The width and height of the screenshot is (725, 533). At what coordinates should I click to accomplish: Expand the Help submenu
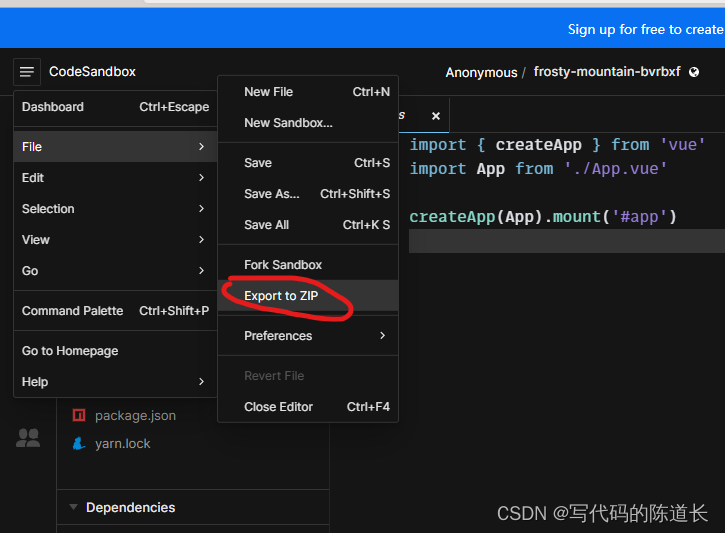(115, 382)
